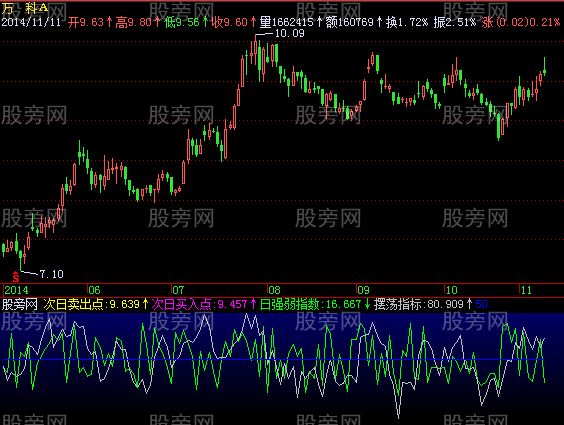Click the red S marker icon
Screen dimensions: 564x425
pos(15,277)
